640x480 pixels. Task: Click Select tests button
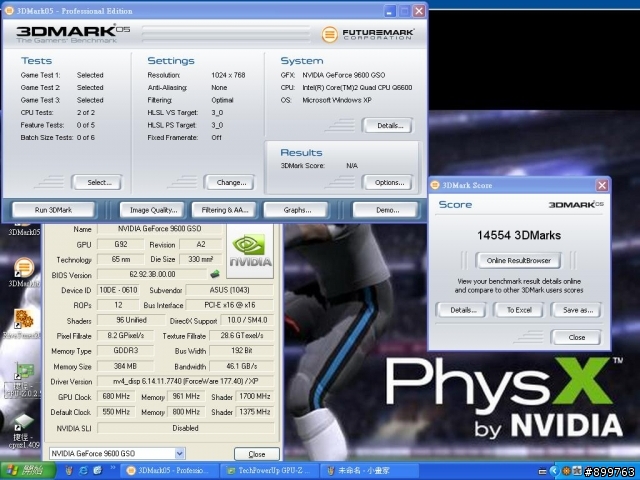point(98,182)
